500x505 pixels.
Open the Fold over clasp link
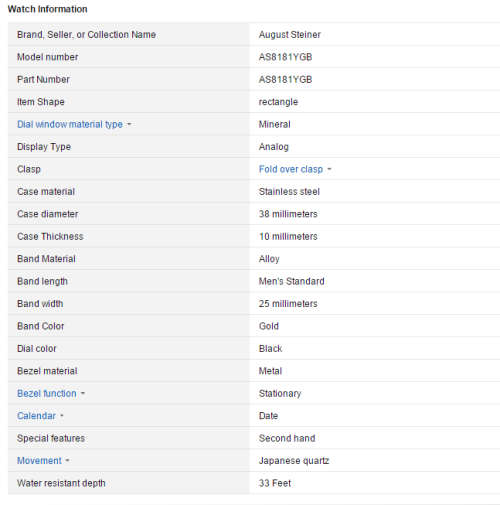point(291,169)
